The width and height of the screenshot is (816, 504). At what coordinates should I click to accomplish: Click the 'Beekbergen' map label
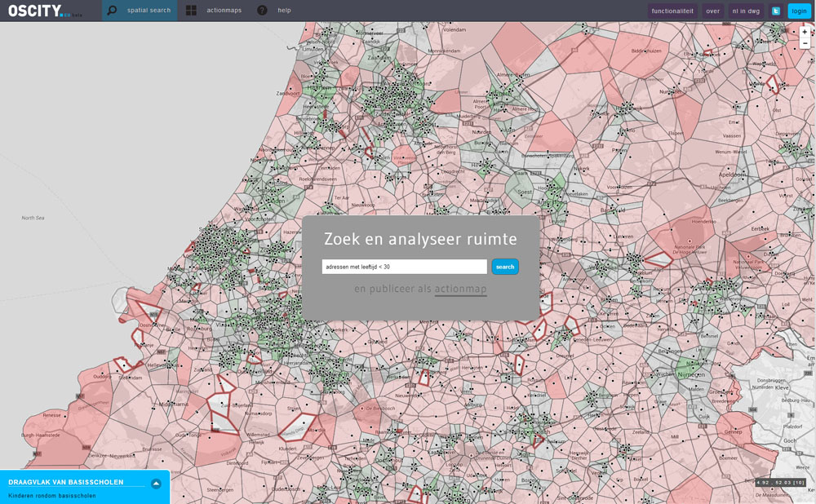point(730,201)
